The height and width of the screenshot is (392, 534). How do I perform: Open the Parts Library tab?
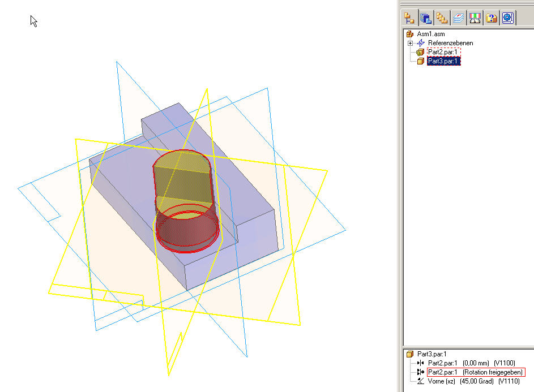pos(426,18)
